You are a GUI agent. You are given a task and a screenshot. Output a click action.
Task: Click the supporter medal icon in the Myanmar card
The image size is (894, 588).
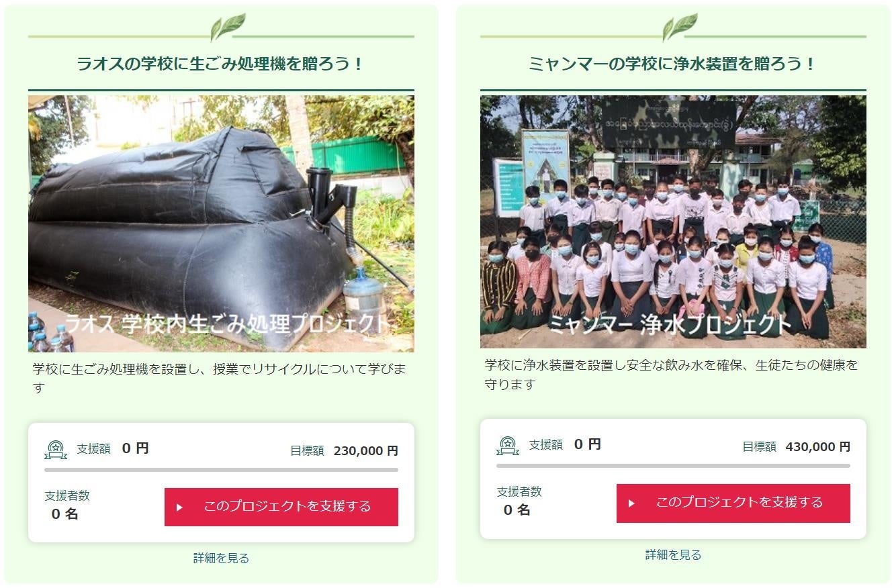[x=508, y=445]
